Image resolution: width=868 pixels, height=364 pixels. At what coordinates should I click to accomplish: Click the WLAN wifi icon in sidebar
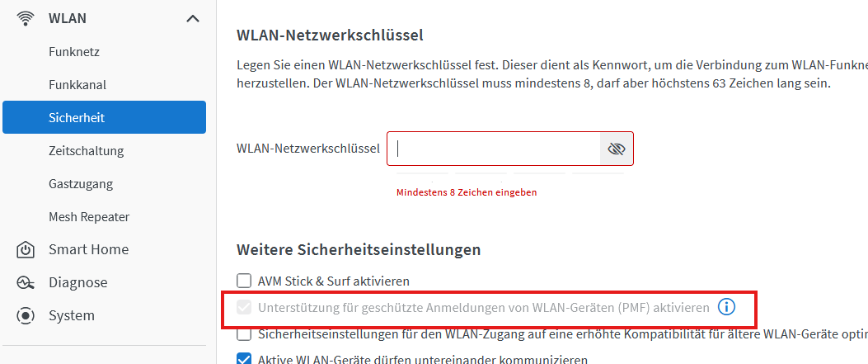pos(26,18)
